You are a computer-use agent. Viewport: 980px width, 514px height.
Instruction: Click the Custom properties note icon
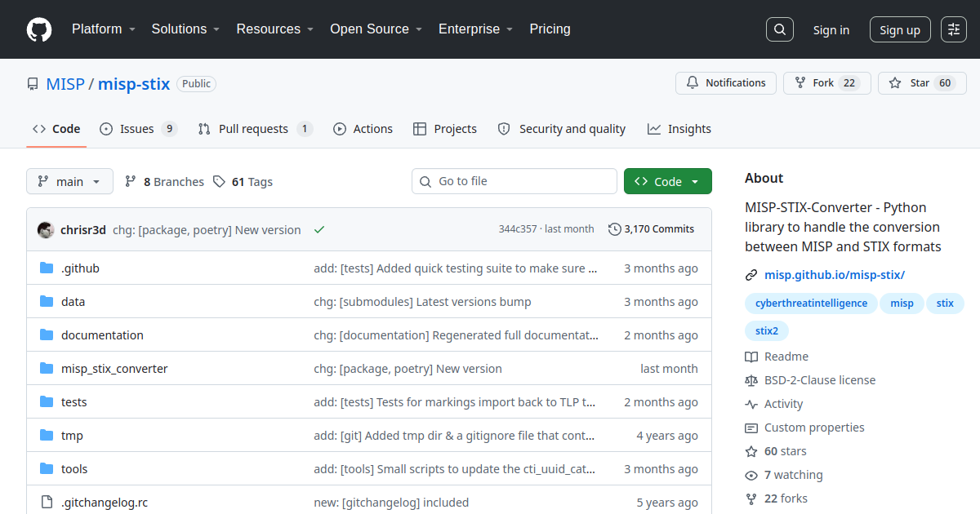[751, 428]
